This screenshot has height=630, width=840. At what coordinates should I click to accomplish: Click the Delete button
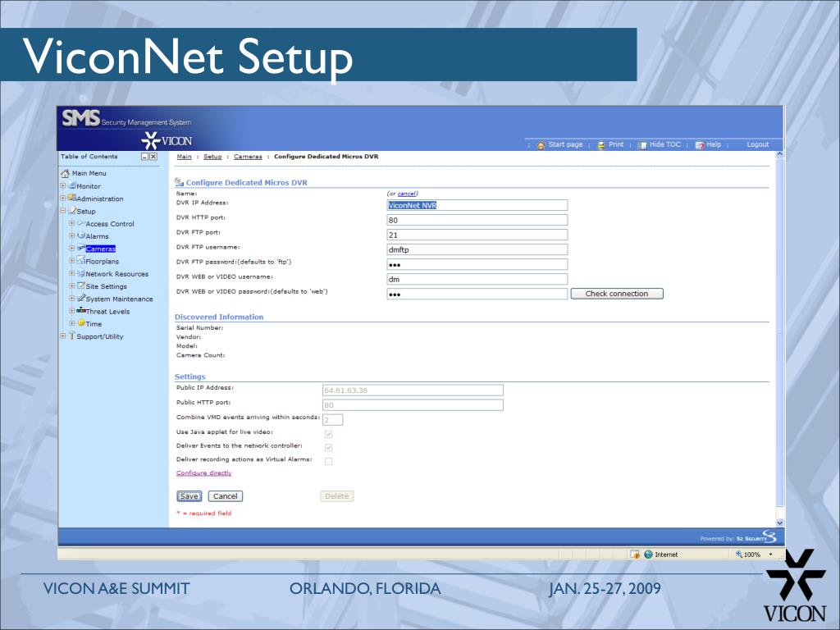pyautogui.click(x=337, y=496)
